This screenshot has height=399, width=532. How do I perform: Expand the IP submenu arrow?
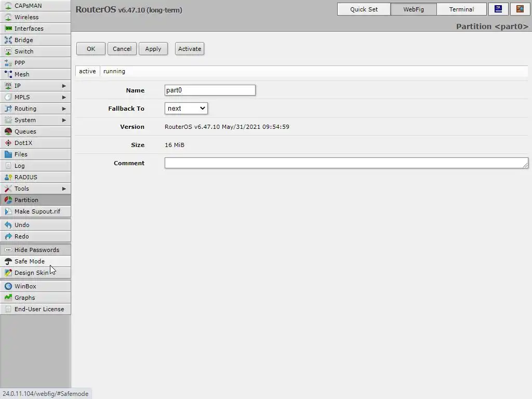(64, 86)
